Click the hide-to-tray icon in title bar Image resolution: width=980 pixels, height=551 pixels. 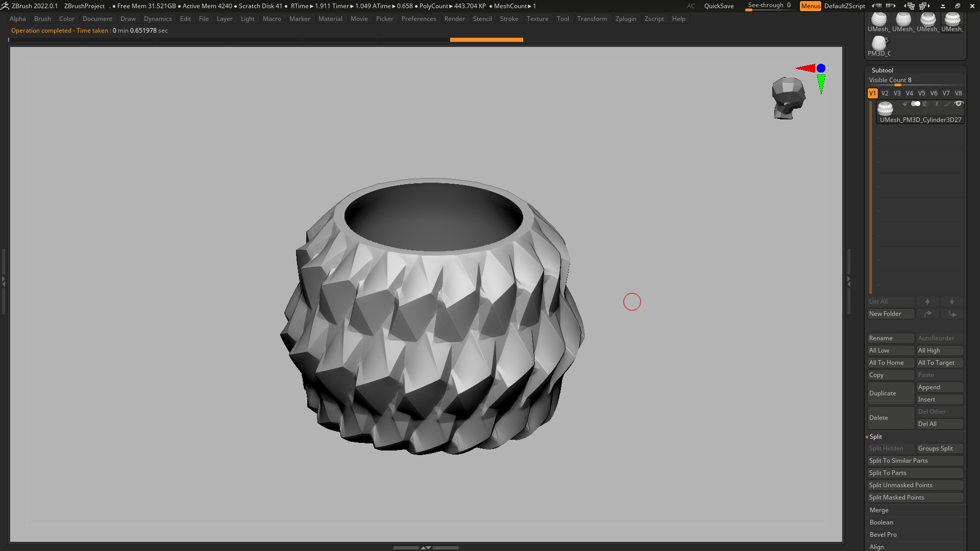click(x=943, y=6)
